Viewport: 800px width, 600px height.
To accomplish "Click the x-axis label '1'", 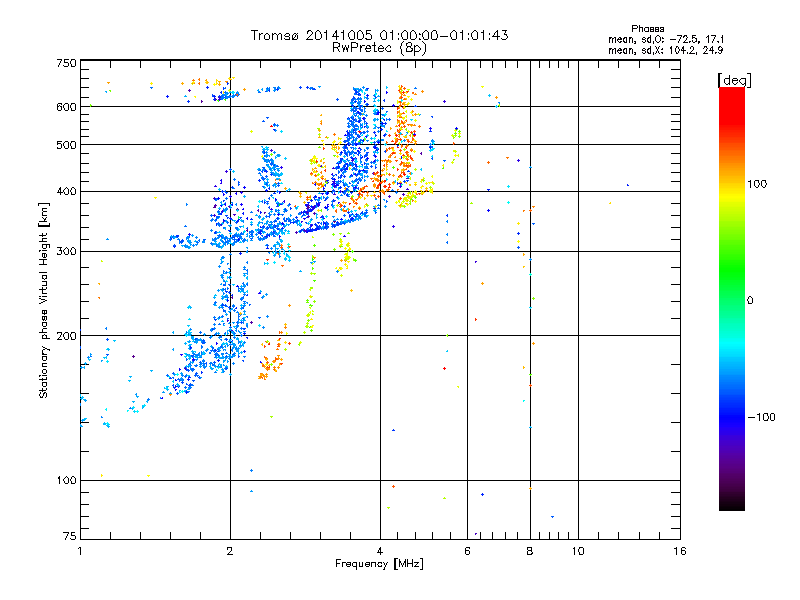I will click(80, 551).
